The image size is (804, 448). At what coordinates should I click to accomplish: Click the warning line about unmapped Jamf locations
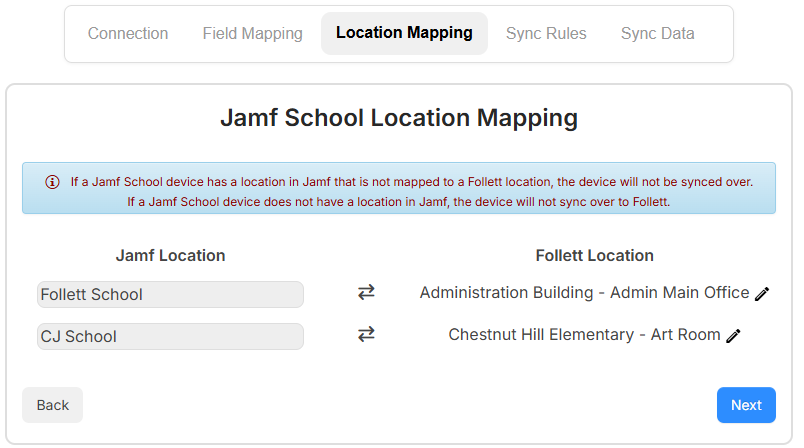click(x=412, y=182)
